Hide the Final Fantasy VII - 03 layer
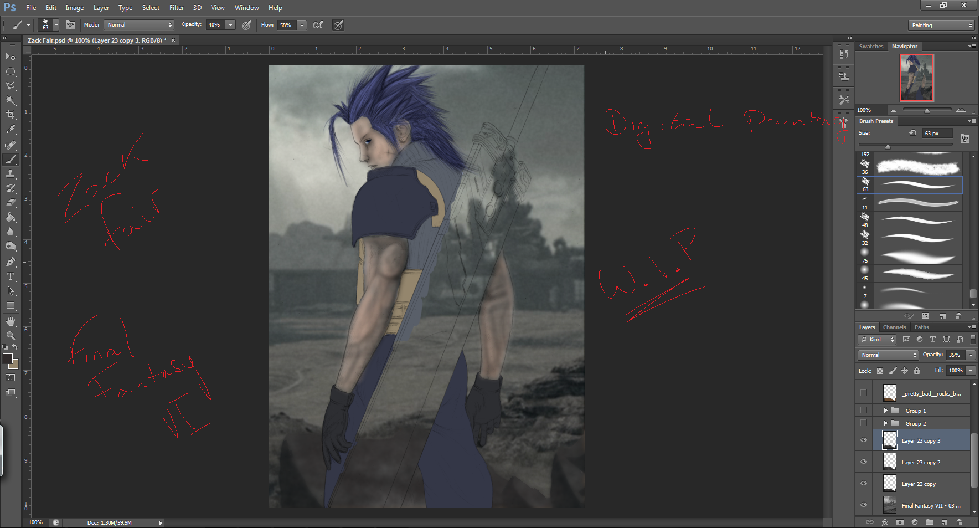 (x=864, y=505)
